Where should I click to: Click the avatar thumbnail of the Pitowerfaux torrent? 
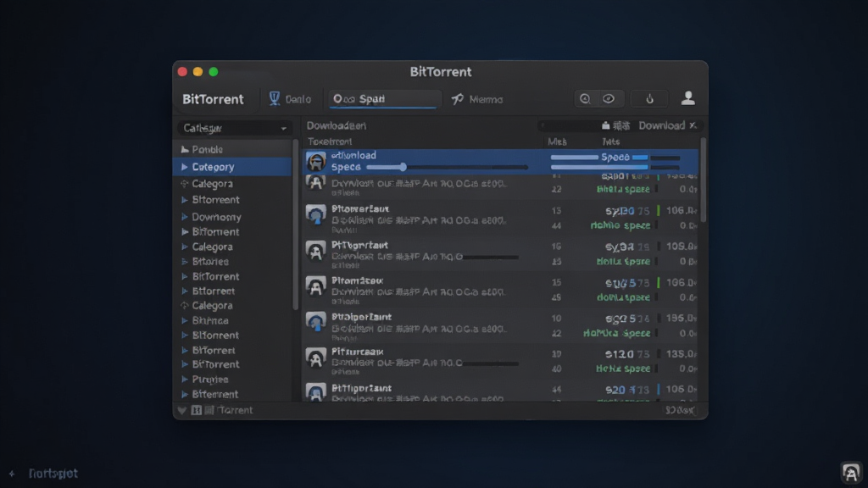[316, 214]
